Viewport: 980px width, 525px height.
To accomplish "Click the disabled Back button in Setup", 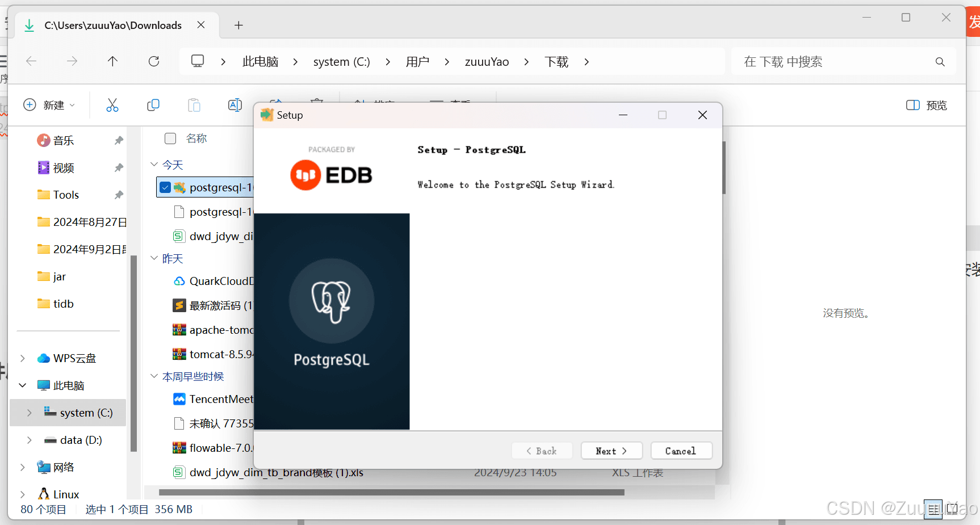I will [x=542, y=451].
